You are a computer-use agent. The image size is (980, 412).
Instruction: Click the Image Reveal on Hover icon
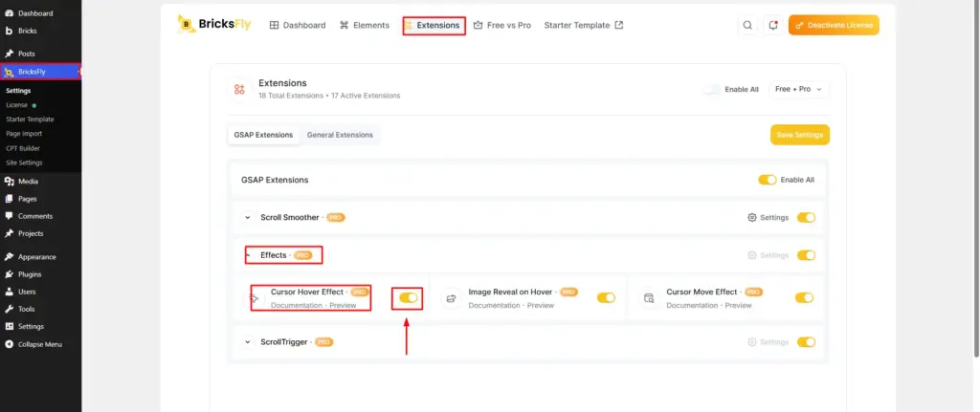[x=451, y=298]
